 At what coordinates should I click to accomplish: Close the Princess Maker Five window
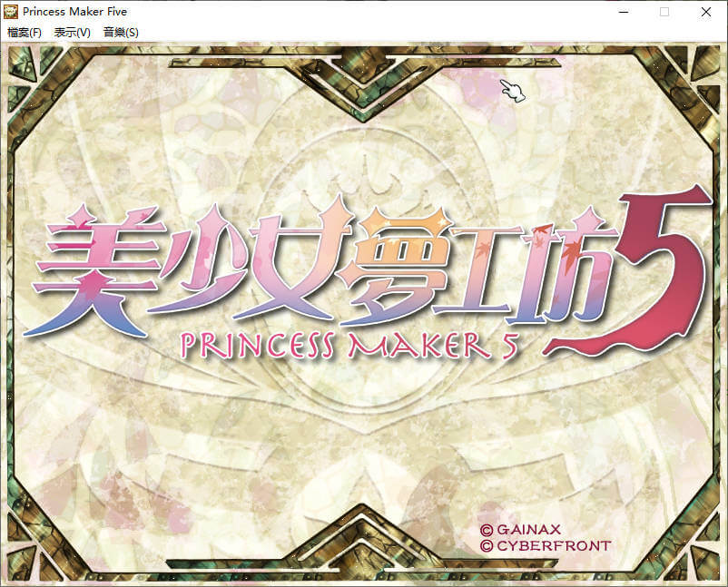click(706, 12)
